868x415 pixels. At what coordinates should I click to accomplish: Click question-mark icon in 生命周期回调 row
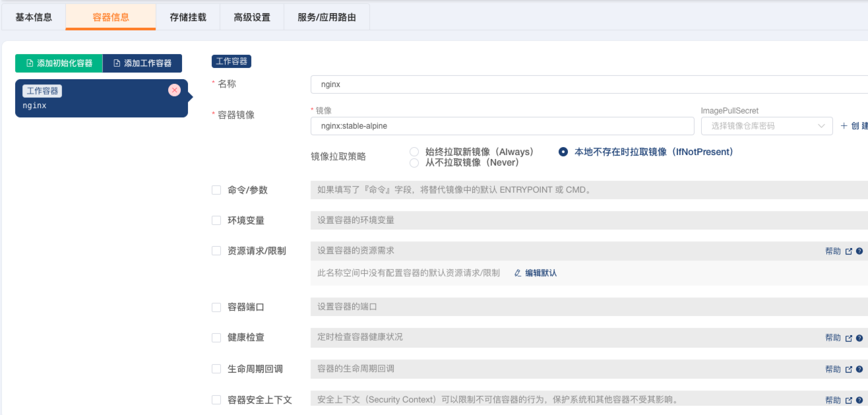[859, 369]
